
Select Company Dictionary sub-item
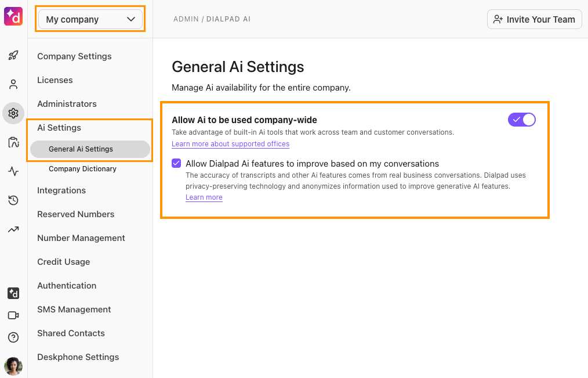(82, 169)
